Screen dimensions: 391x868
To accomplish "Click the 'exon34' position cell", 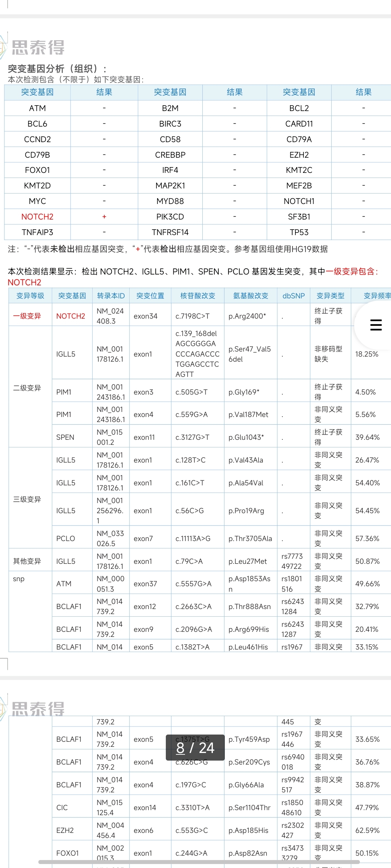I will [146, 316].
